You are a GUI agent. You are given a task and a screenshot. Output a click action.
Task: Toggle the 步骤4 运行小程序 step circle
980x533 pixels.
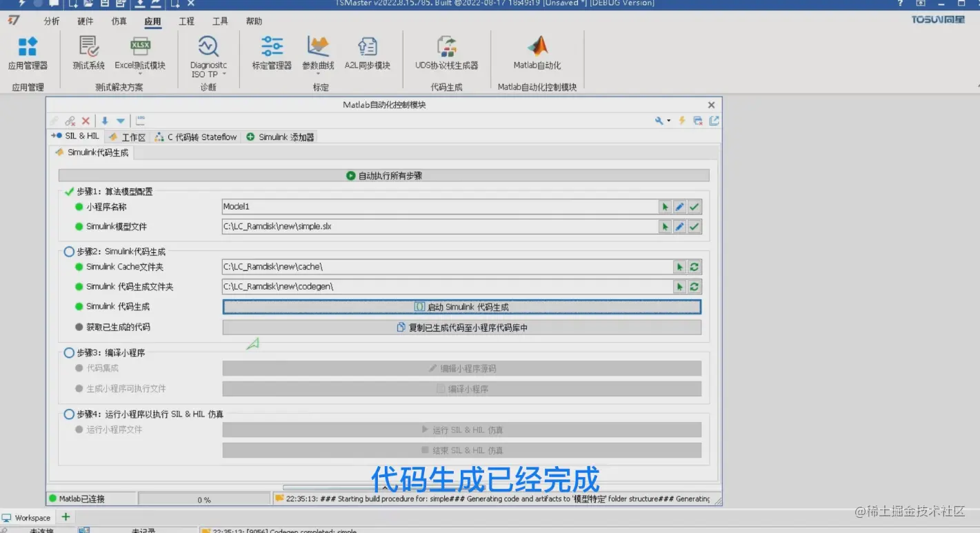[69, 414]
